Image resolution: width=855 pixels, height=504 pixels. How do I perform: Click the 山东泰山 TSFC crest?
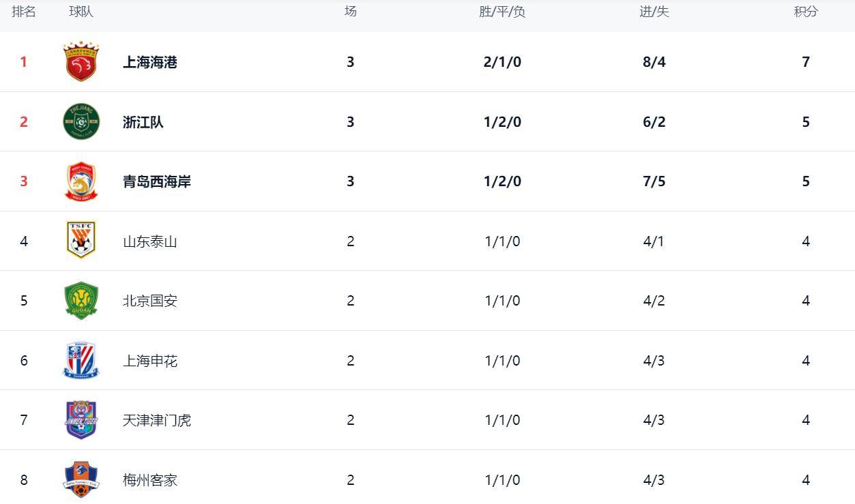click(x=81, y=240)
